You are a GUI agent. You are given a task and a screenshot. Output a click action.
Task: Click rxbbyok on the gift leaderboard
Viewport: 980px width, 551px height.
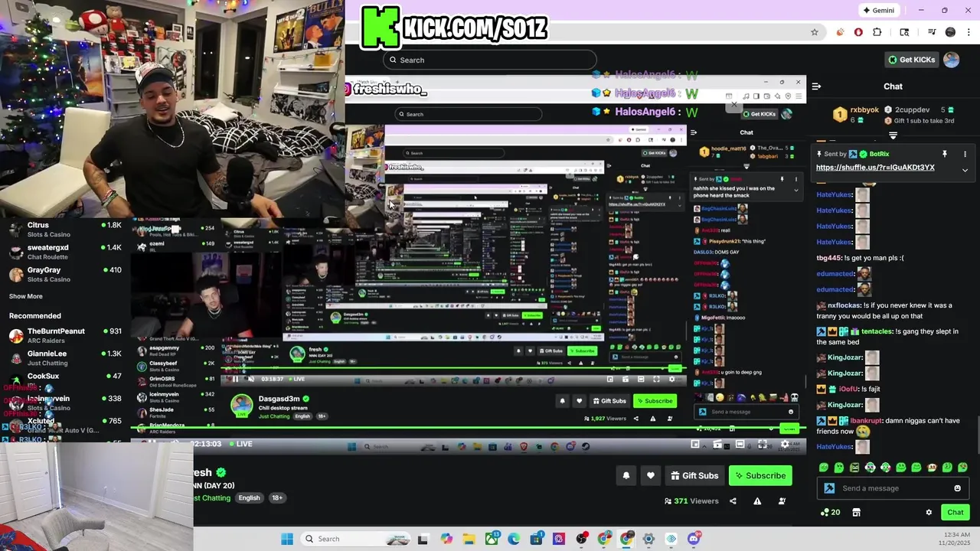pos(864,110)
